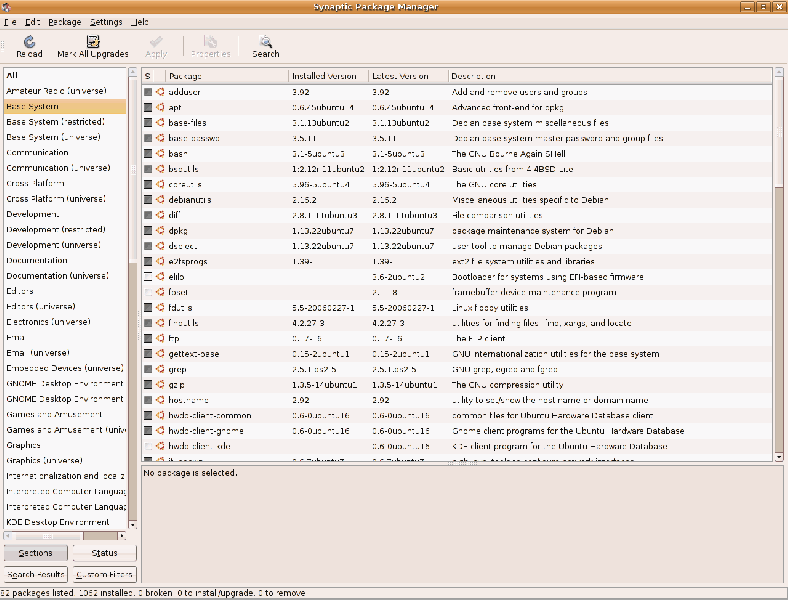
Task: Click Ubuntu logo icon beside debianutils
Action: [160, 199]
